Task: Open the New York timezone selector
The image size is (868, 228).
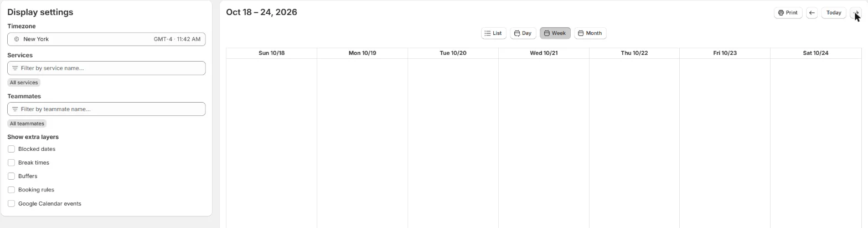Action: 106,39
